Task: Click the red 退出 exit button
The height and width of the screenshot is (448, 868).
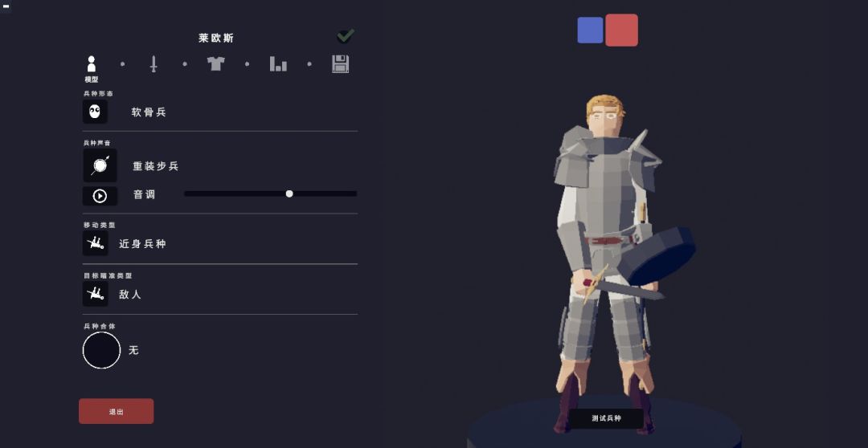Action: tap(117, 412)
